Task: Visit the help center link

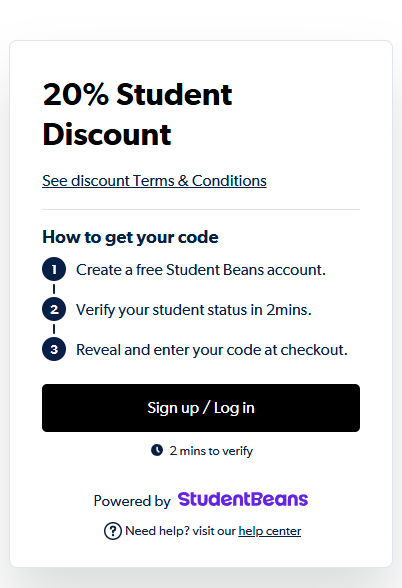Action: point(270,531)
